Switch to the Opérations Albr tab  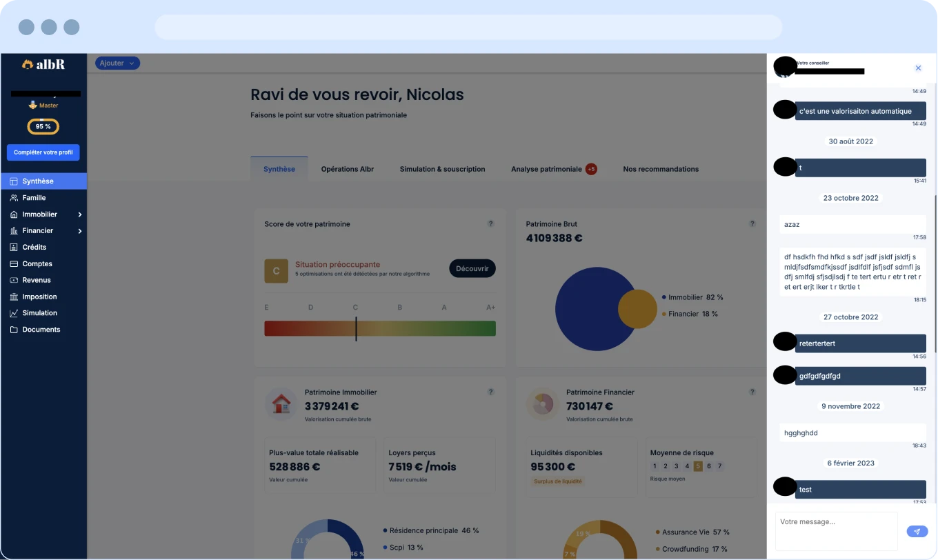(347, 169)
